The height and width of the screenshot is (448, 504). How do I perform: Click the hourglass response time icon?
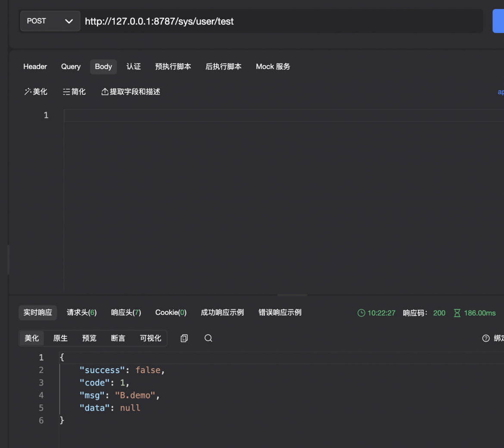point(457,313)
